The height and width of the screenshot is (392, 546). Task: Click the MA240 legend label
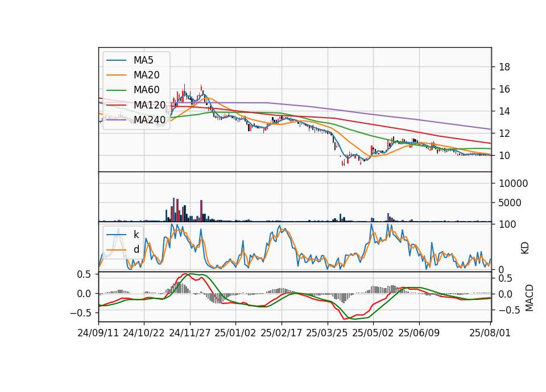click(x=150, y=120)
